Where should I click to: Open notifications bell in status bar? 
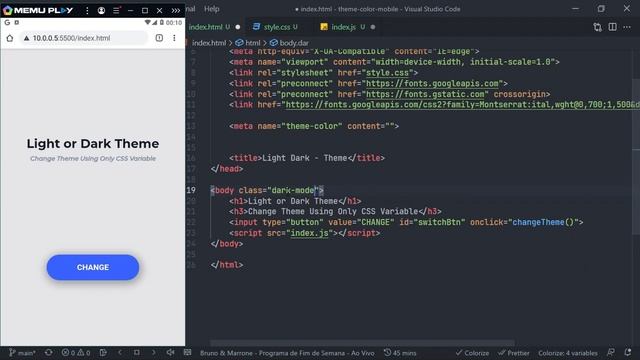[628, 353]
